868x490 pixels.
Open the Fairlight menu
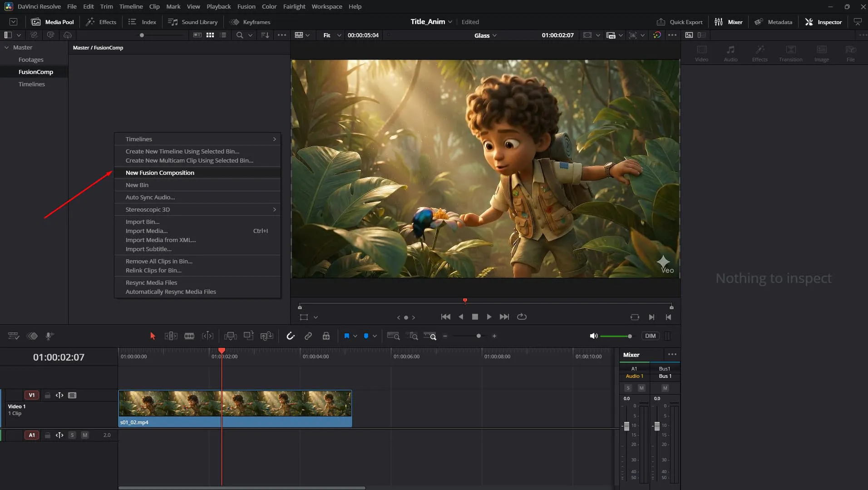tap(294, 6)
